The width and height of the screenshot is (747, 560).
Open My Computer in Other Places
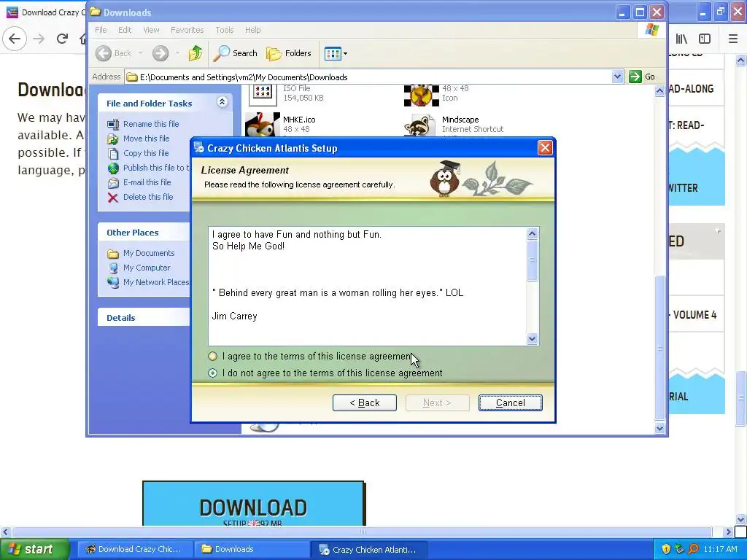pyautogui.click(x=146, y=268)
